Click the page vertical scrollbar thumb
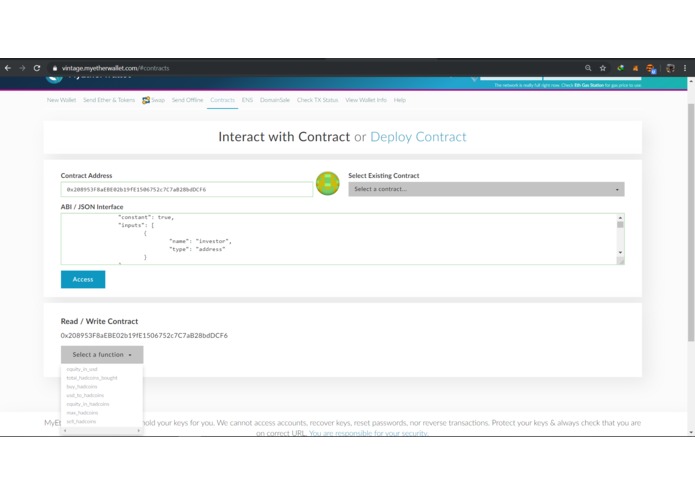The width and height of the screenshot is (695, 494). pyautogui.click(x=691, y=222)
